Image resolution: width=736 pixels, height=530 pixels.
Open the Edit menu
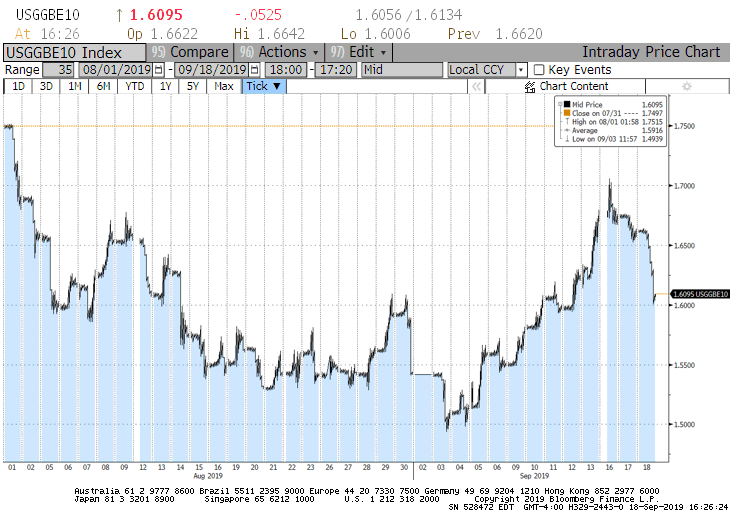coord(359,52)
